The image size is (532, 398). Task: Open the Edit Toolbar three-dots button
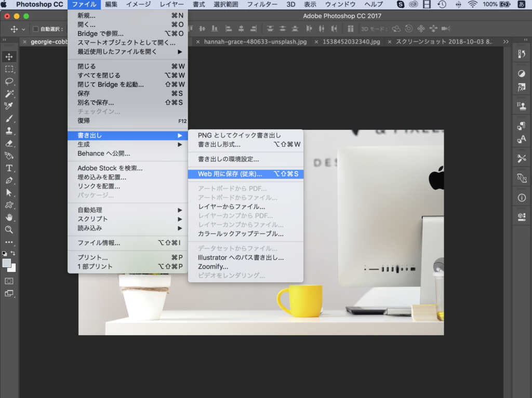tap(9, 242)
